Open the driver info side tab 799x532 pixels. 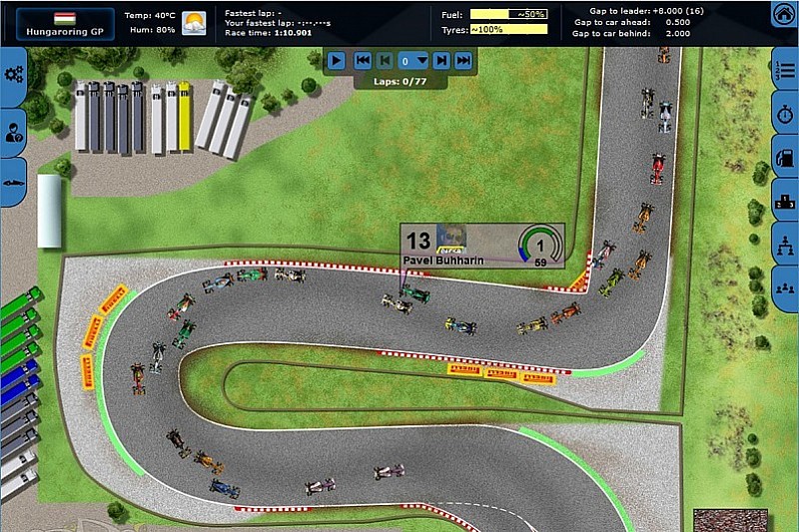click(13, 133)
